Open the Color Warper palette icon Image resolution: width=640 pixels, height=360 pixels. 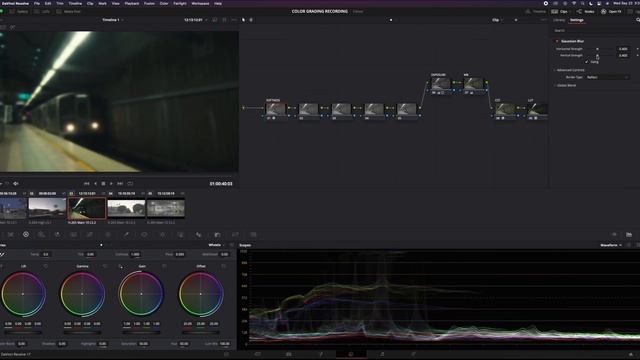(108, 235)
